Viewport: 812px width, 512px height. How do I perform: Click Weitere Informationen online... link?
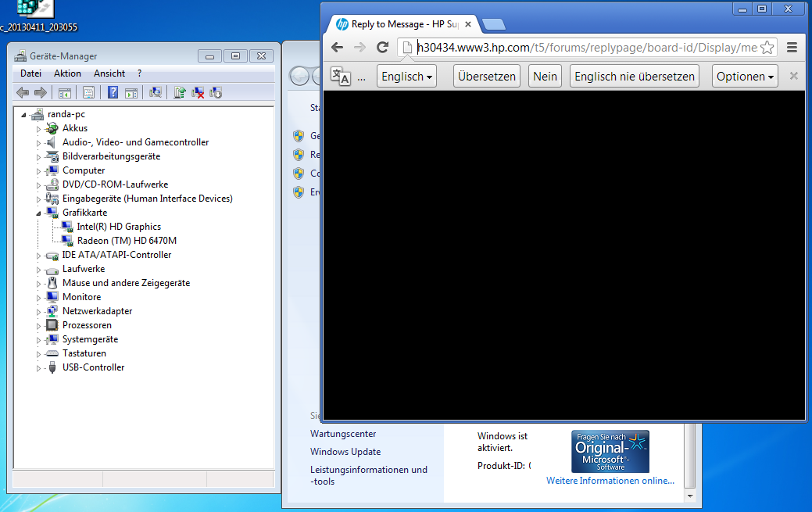click(610, 481)
